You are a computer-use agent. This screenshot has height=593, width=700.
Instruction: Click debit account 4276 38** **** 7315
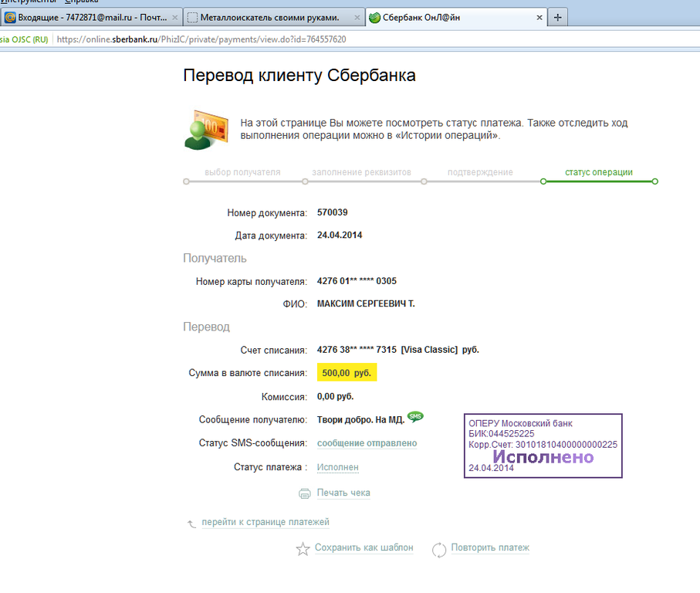(357, 350)
